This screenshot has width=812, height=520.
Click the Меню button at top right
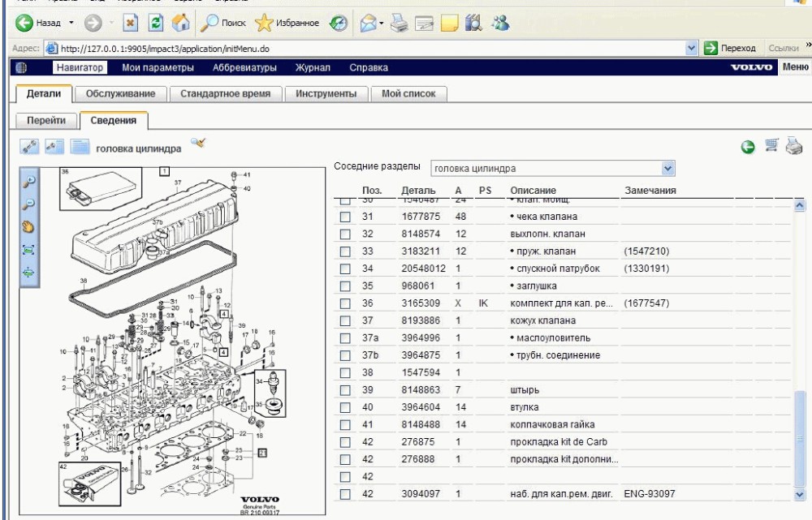click(x=796, y=67)
